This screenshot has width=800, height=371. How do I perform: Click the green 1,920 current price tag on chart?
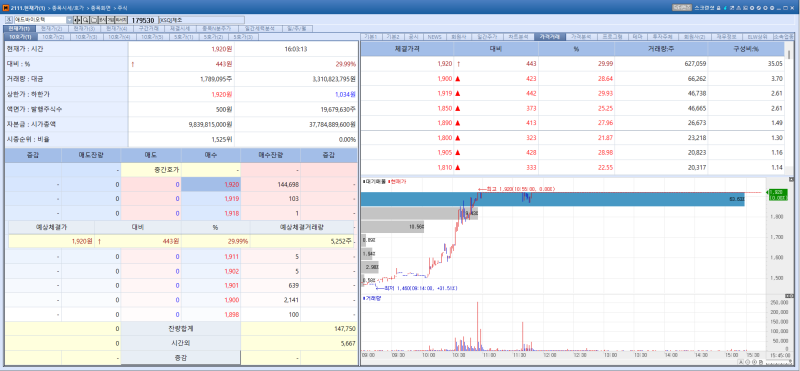coord(778,194)
